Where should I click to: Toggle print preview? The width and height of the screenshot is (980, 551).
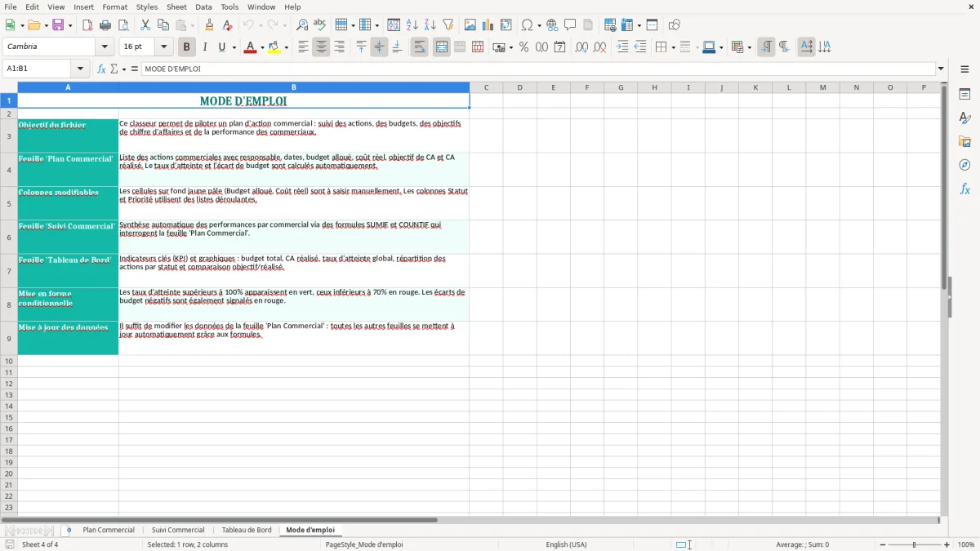click(123, 25)
